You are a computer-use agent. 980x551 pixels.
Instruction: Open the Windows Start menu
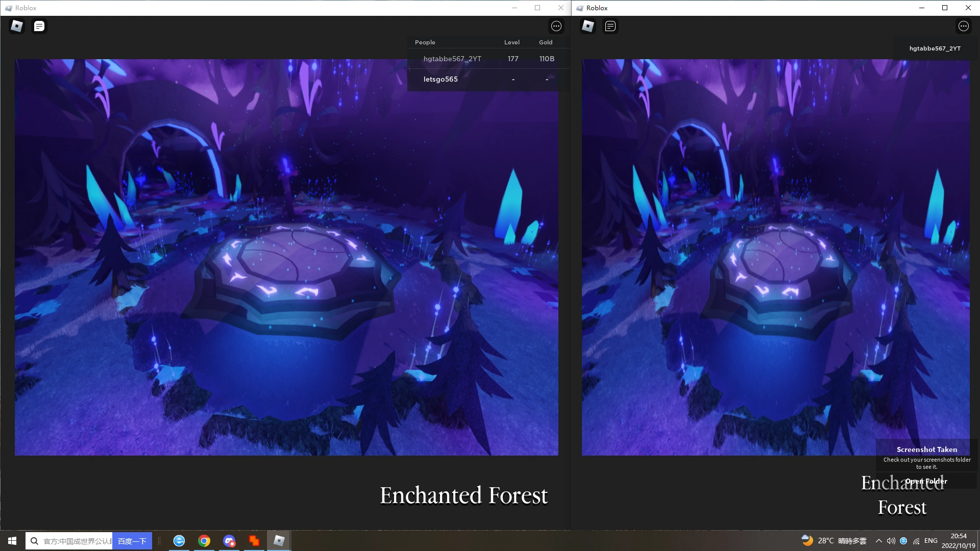tap(12, 541)
